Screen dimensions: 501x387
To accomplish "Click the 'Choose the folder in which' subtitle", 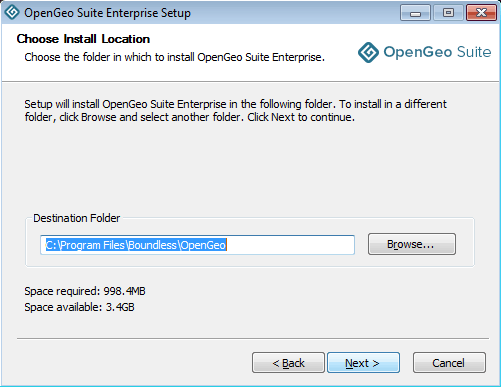I will pyautogui.click(x=174, y=57).
